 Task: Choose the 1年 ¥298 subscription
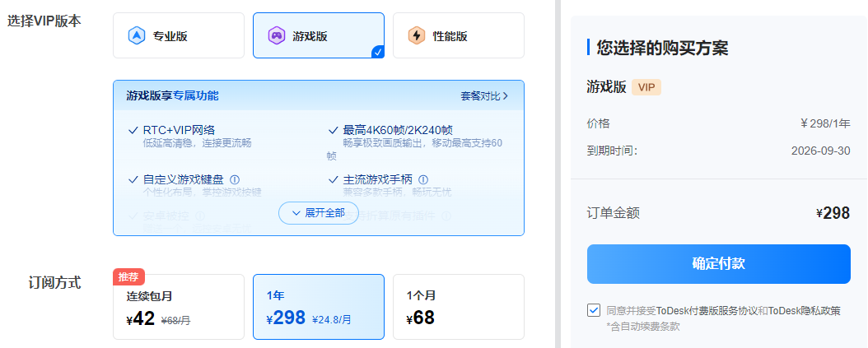tap(319, 307)
